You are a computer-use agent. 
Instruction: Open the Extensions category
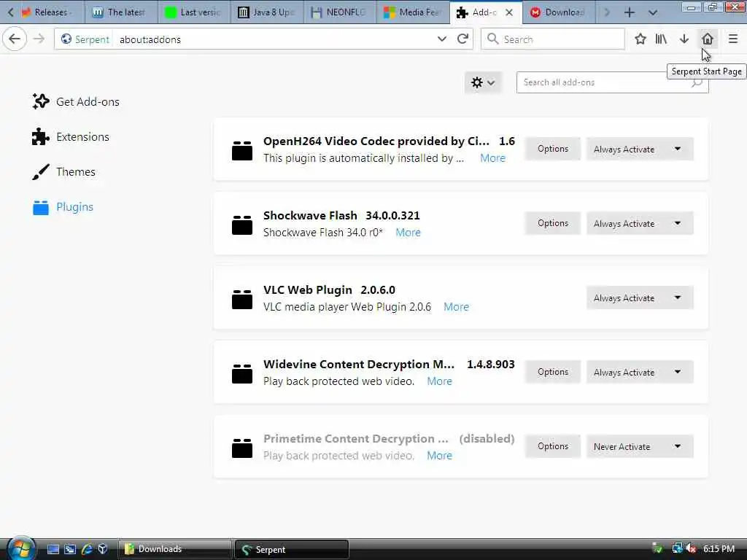[71, 136]
